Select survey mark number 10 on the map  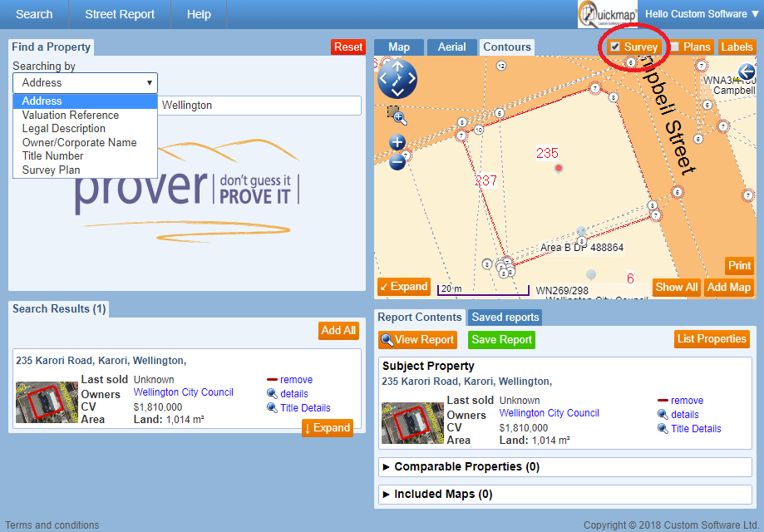click(479, 130)
